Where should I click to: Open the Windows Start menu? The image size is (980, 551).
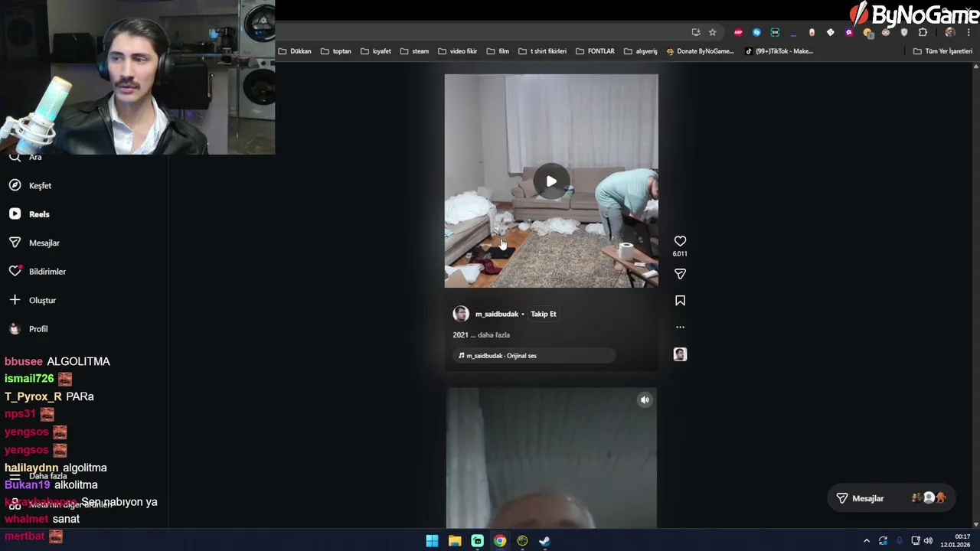432,541
